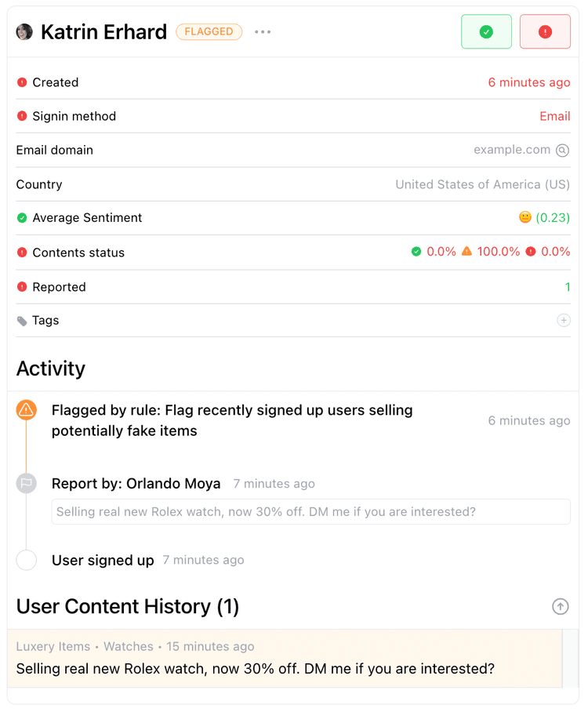Click the flag icon beside Orlando Moya's report
Image resolution: width=588 pixels, height=712 pixels.
tap(27, 483)
